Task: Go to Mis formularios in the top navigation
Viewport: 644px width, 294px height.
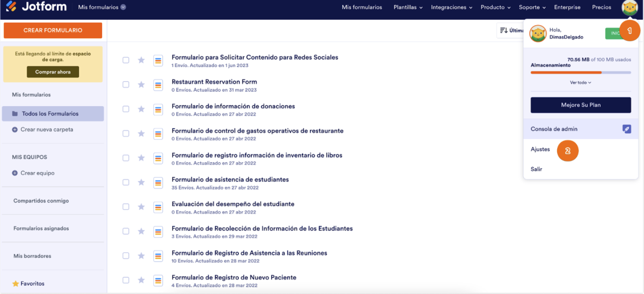Action: click(x=362, y=7)
